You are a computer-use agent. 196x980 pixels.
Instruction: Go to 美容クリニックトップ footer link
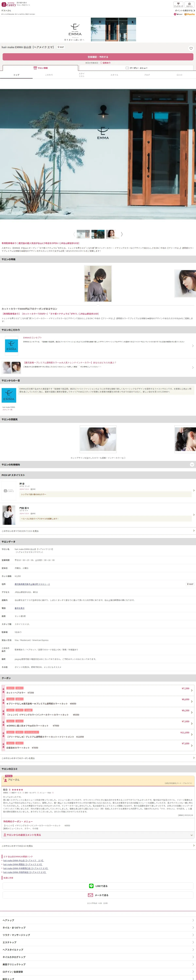[x=98, y=964]
